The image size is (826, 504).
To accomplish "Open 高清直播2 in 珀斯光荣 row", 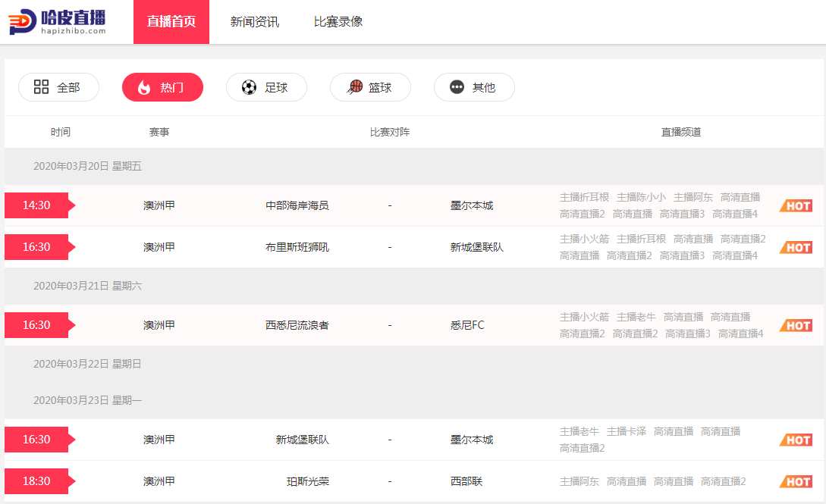I will (724, 481).
